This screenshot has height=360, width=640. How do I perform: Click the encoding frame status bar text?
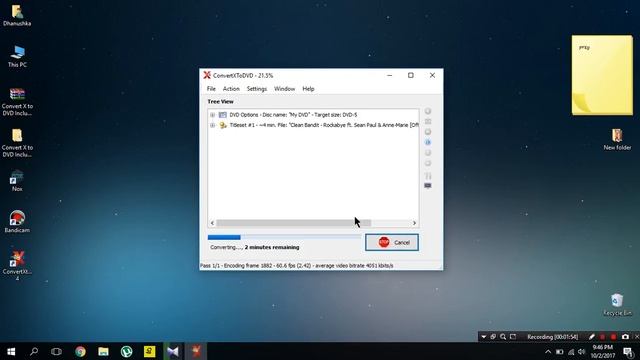point(297,266)
